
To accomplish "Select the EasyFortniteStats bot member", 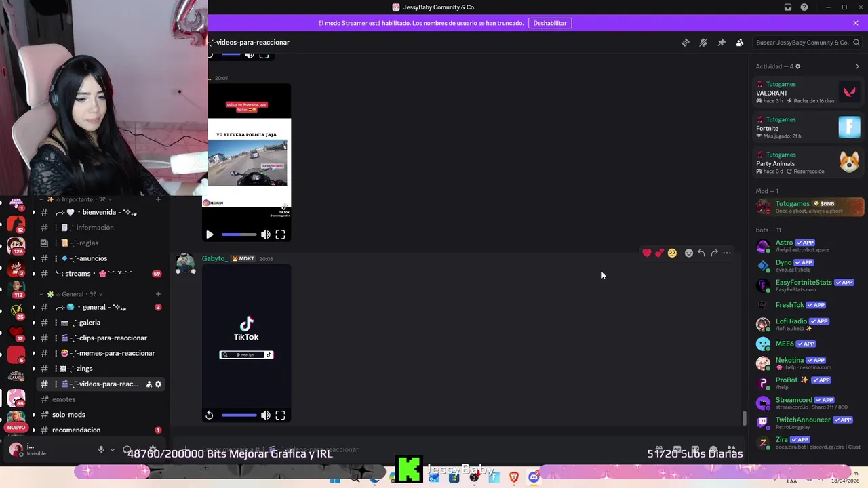I will coord(808,285).
